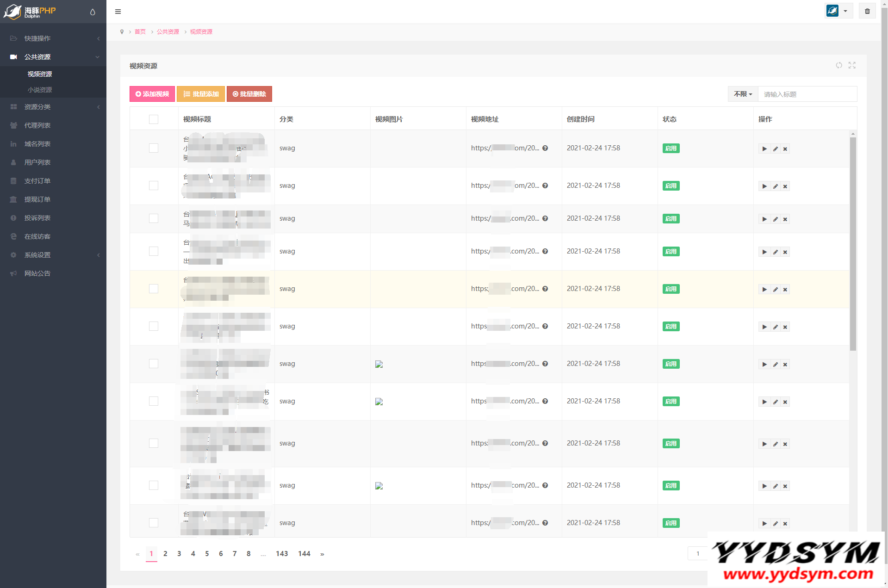Check the first row's checkbox
The height and width of the screenshot is (588, 888).
coord(154,148)
